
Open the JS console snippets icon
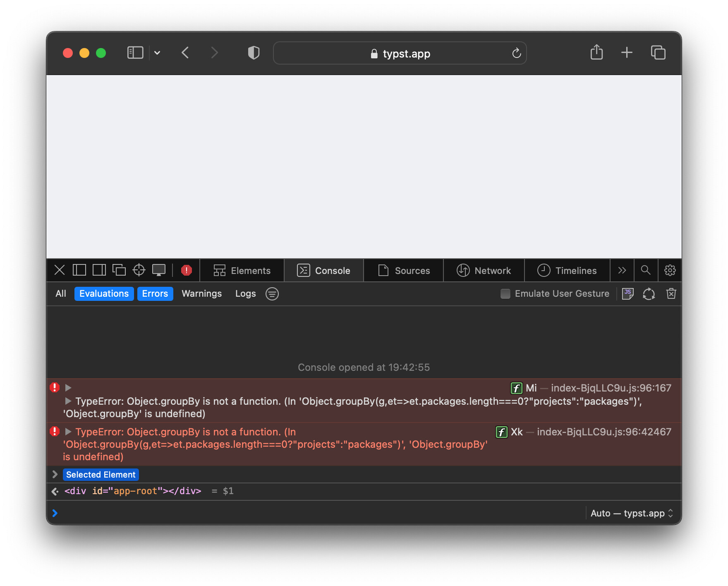[627, 294]
